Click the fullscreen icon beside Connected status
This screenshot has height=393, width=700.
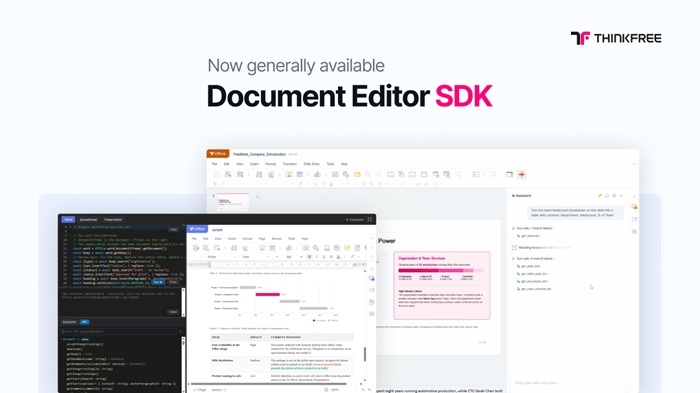(370, 219)
